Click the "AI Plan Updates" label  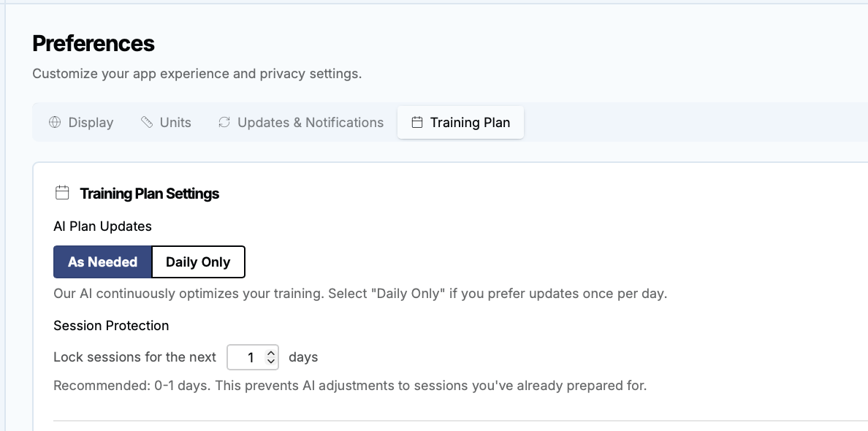(102, 226)
